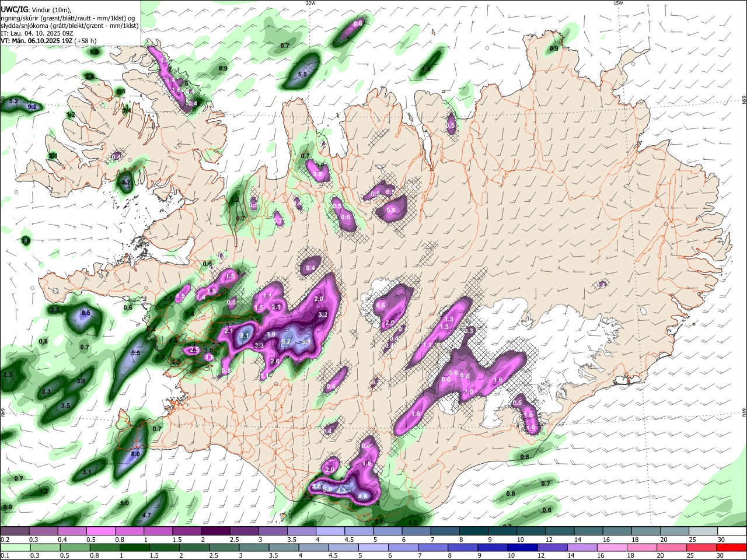Click the '10' label on the snow scale
This screenshot has height=560, width=747.
pyautogui.click(x=520, y=540)
